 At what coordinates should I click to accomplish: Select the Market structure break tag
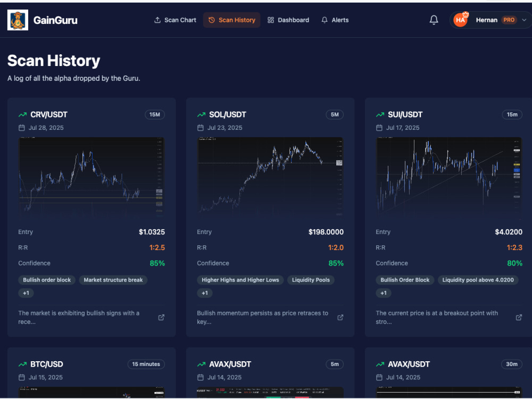113,280
